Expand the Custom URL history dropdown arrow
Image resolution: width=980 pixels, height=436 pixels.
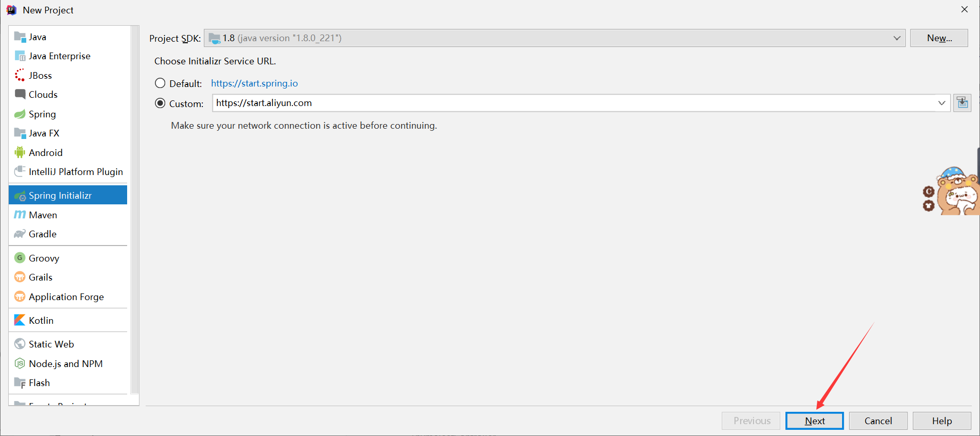[941, 103]
